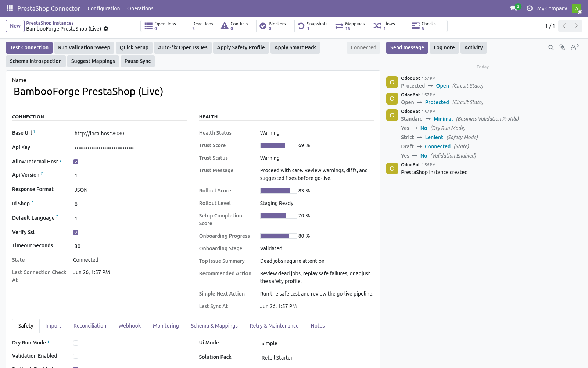
Task: Enable the Dry Run Mode checkbox
Action: 76,343
